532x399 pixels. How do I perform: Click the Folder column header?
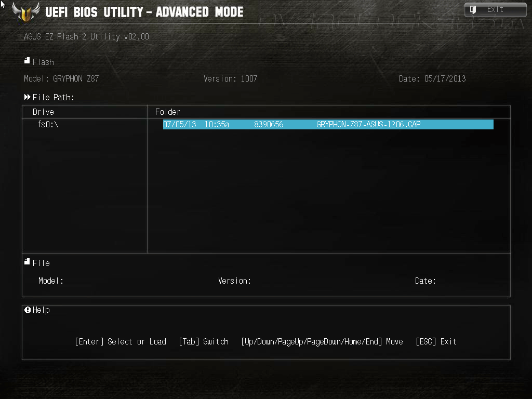point(167,112)
